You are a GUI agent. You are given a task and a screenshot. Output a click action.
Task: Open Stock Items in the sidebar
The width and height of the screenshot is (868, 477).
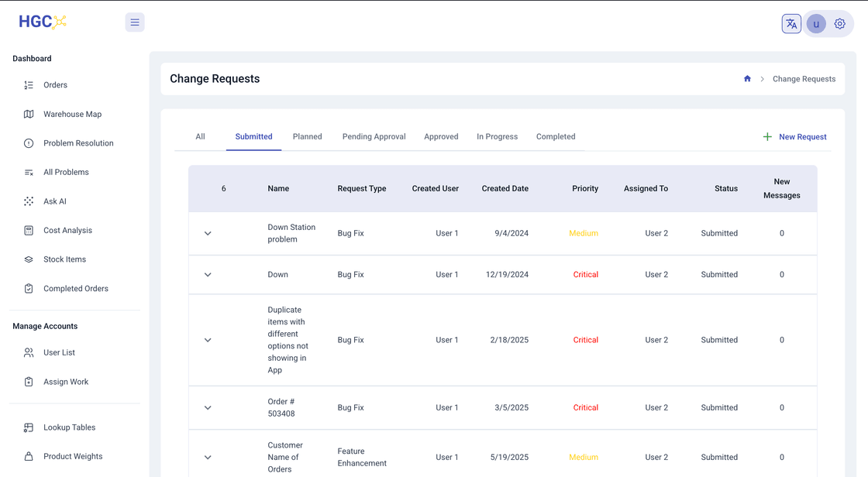(x=64, y=259)
